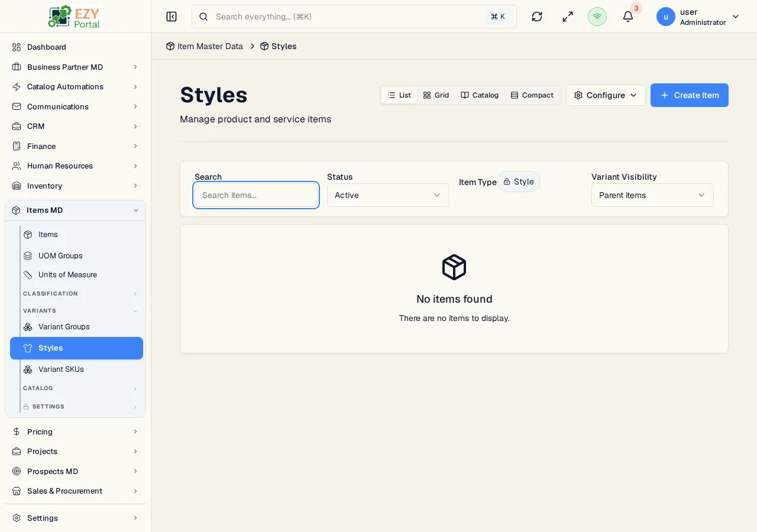Click the magnifier icon in global search
This screenshot has height=532, width=757.
(203, 17)
